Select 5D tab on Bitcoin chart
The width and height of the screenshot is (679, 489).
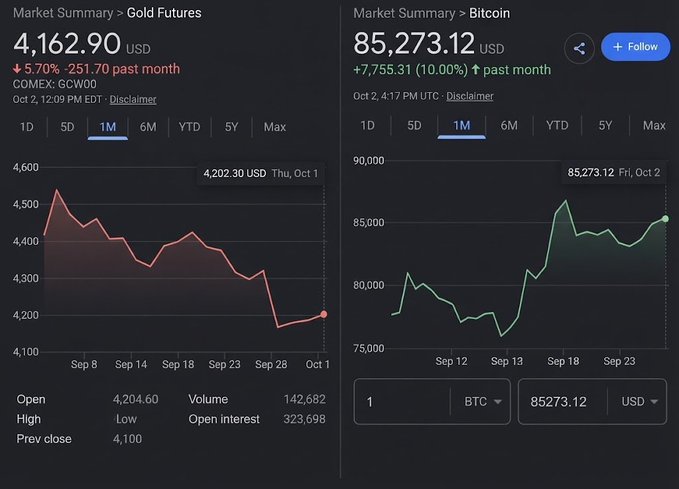tap(414, 126)
